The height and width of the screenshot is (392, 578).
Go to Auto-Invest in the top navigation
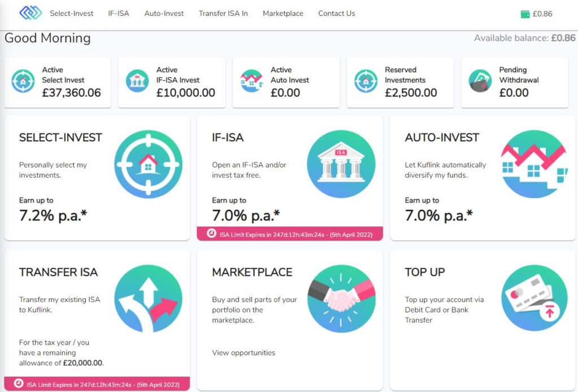[x=164, y=14]
